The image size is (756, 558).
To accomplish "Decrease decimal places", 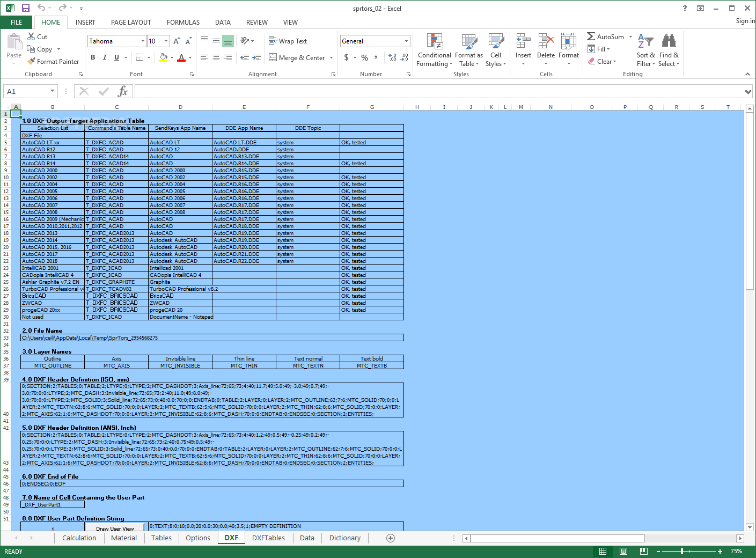I will [x=405, y=57].
